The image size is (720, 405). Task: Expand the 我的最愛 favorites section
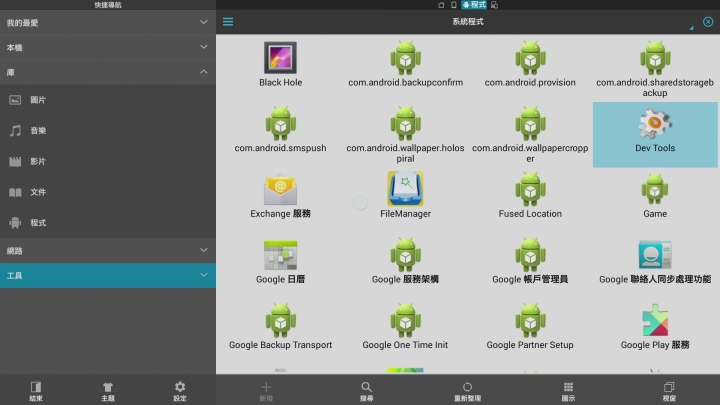[x=108, y=22]
